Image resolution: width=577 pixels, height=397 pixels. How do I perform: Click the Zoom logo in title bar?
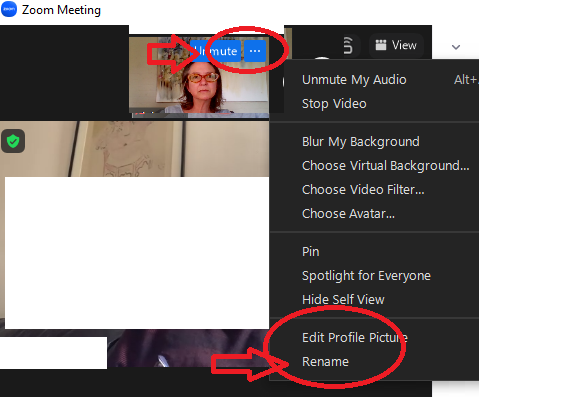(9, 9)
